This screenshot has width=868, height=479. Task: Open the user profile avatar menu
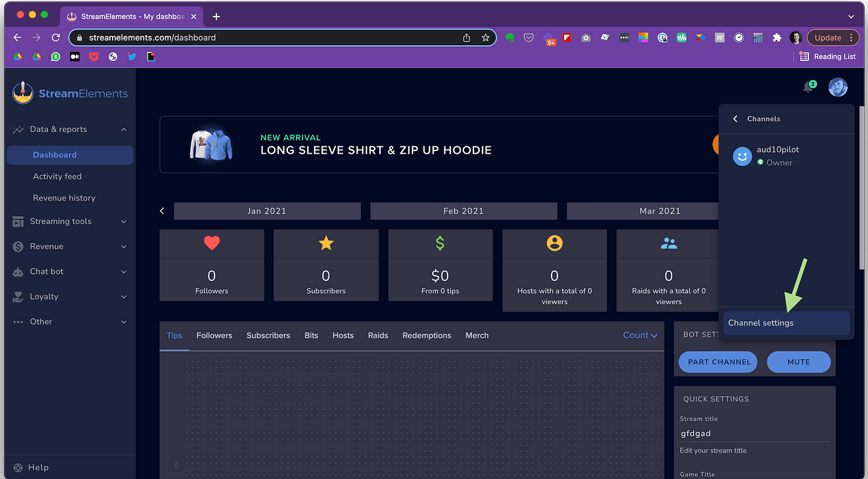[x=838, y=87]
